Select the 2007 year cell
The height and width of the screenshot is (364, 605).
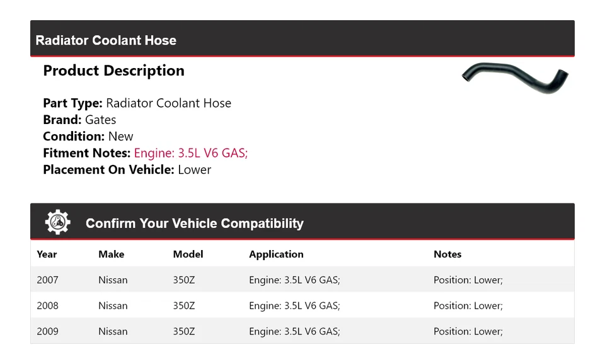point(47,280)
